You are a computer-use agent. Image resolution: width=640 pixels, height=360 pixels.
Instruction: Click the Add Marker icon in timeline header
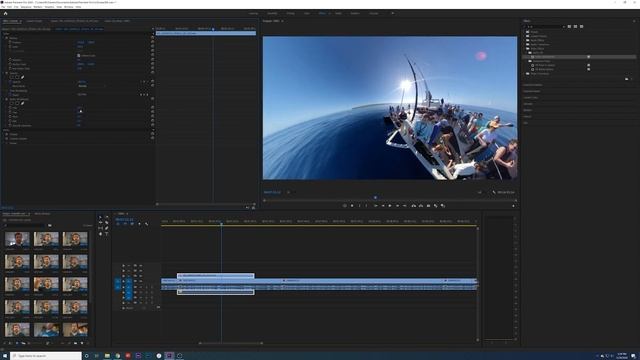point(139,224)
